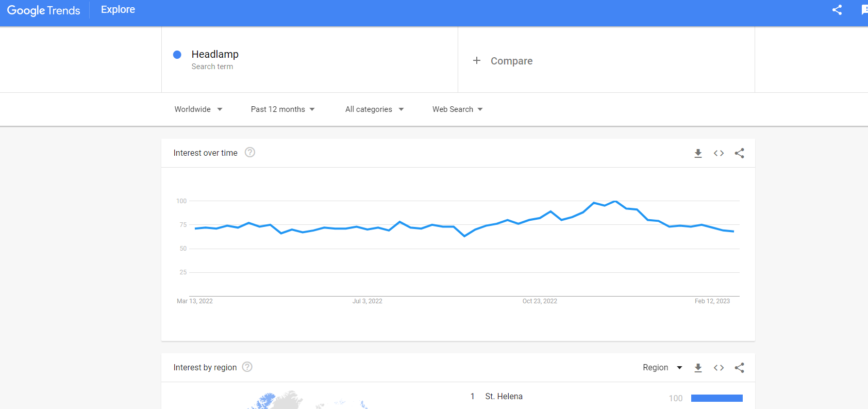The width and height of the screenshot is (868, 409).
Task: Click the blue Headlamp color dot
Action: 177,55
